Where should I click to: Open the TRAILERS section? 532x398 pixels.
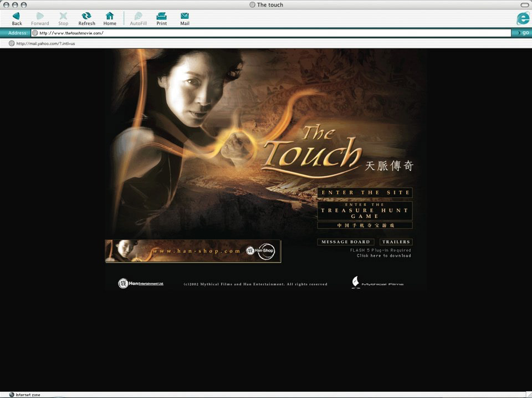396,242
